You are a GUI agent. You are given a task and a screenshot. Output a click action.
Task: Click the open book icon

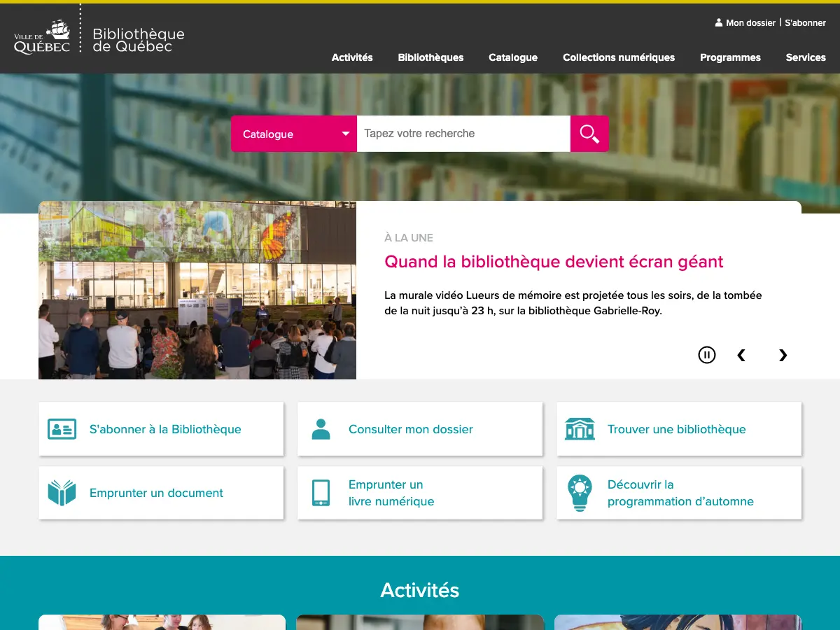[62, 493]
